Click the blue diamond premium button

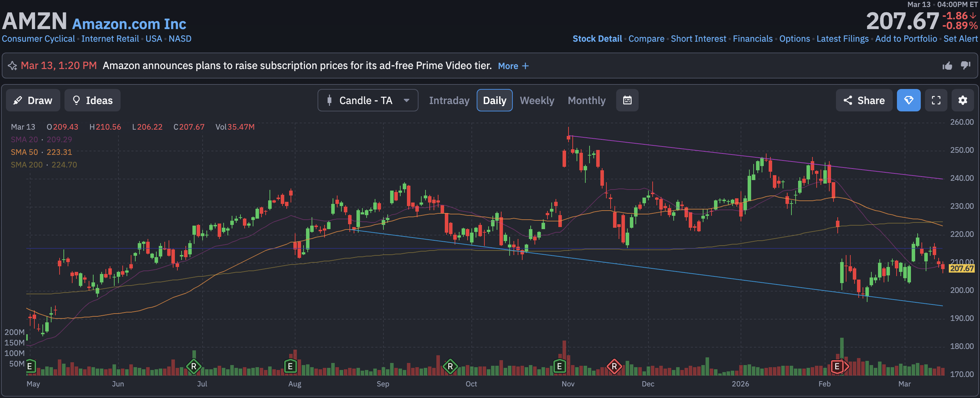pyautogui.click(x=908, y=100)
